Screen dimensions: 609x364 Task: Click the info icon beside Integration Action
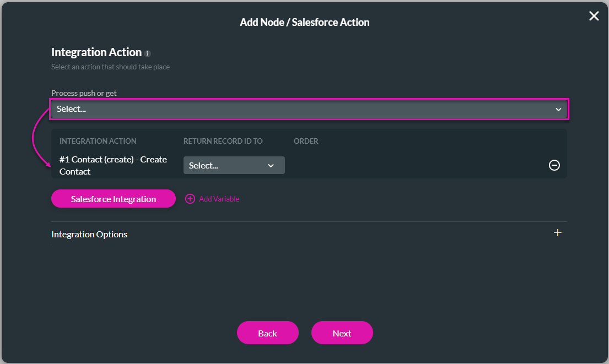(x=147, y=53)
